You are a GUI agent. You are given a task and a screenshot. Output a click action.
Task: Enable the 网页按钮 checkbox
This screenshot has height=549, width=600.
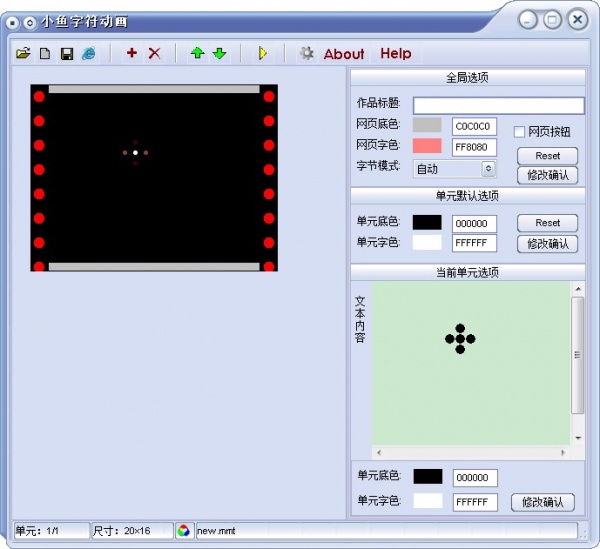coord(519,132)
